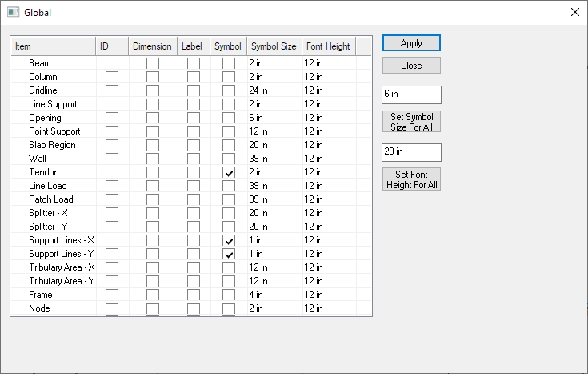Focus the 20 in font height field

click(x=411, y=152)
